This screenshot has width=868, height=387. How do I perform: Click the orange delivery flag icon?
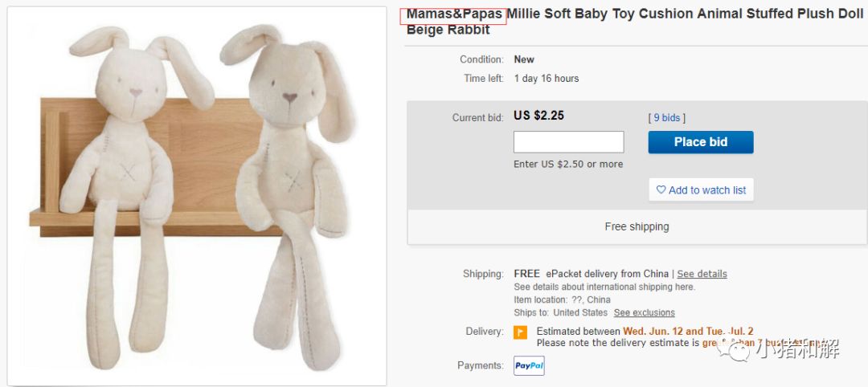520,332
